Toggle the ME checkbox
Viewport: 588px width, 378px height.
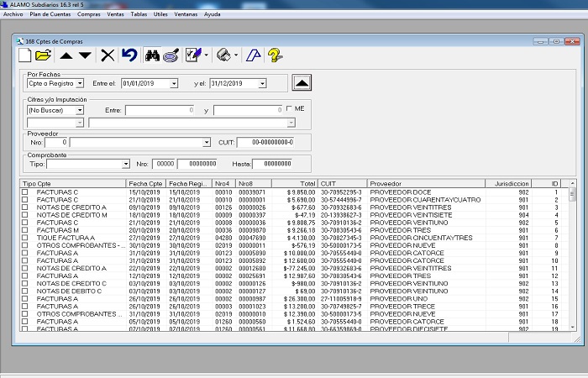coord(289,108)
